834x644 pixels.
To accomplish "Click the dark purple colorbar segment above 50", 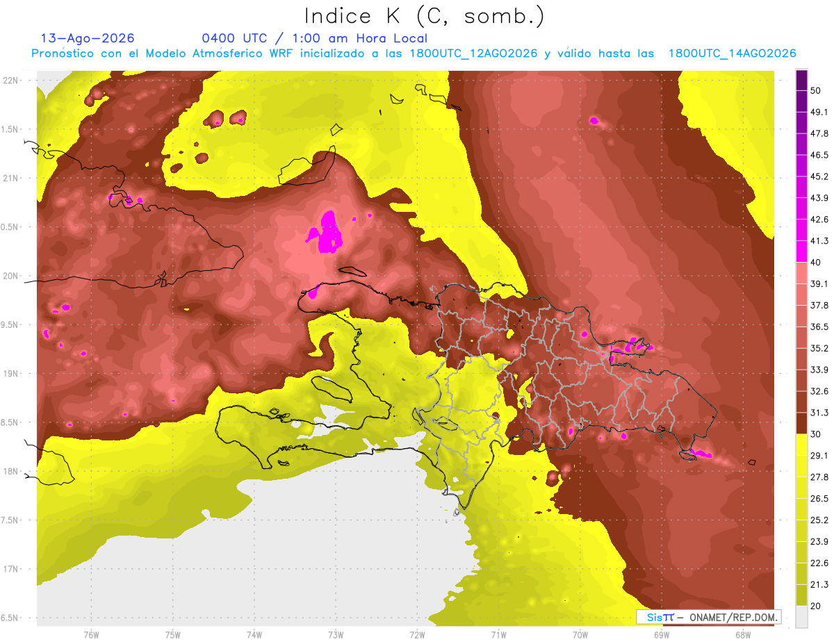I will point(801,81).
